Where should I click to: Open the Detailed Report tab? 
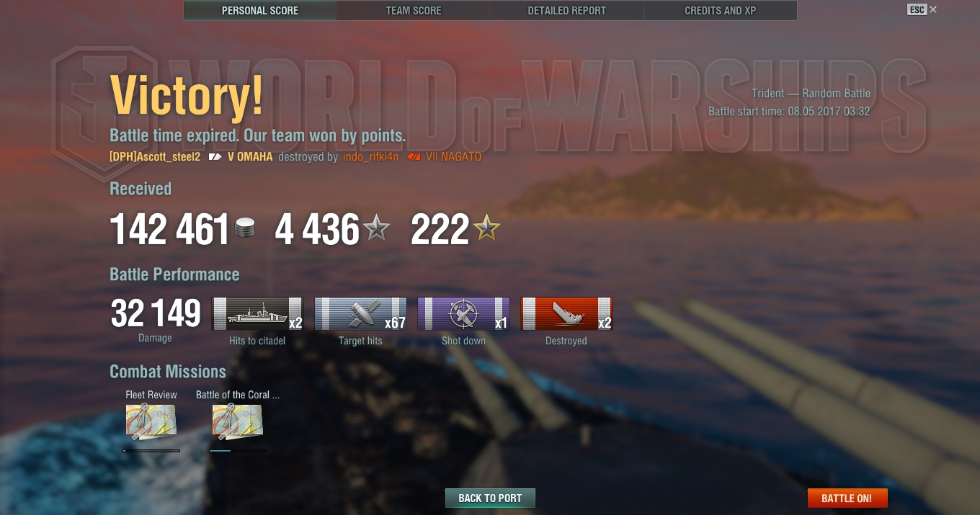pyautogui.click(x=567, y=11)
